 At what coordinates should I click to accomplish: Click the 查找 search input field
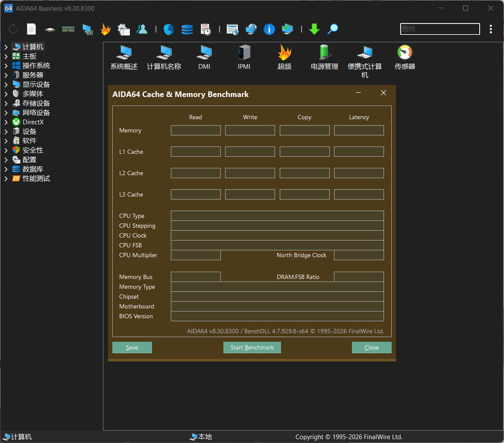tap(440, 29)
